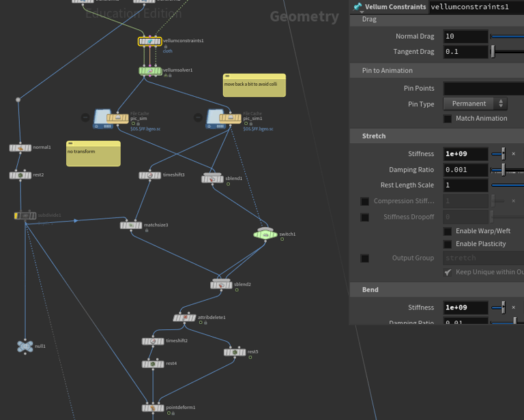Click the Normal Drag value field
The width and height of the screenshot is (524, 420).
(465, 36)
